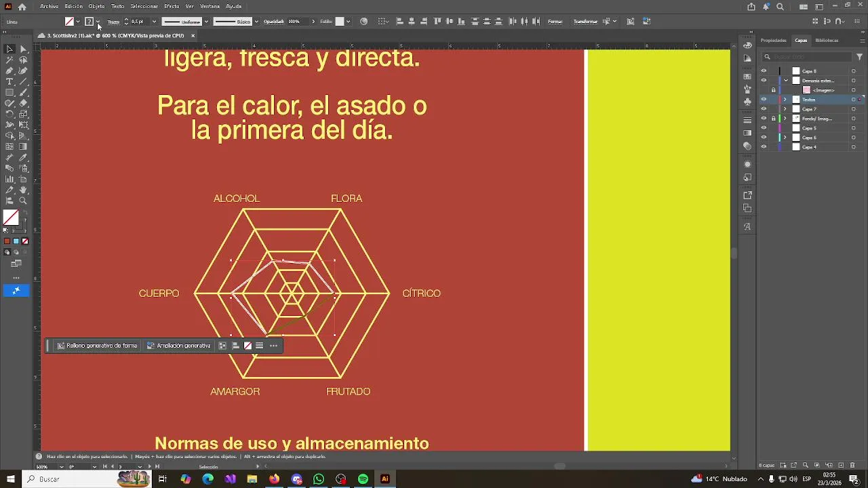Screen dimensions: 868x488
Task: Select the Magic Wand tool
Action: 9,60
